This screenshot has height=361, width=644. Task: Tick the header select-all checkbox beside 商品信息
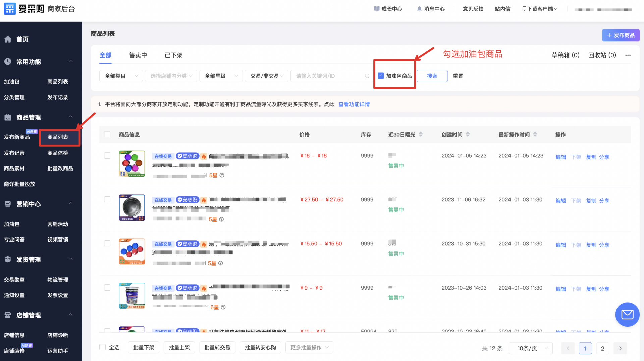point(107,134)
